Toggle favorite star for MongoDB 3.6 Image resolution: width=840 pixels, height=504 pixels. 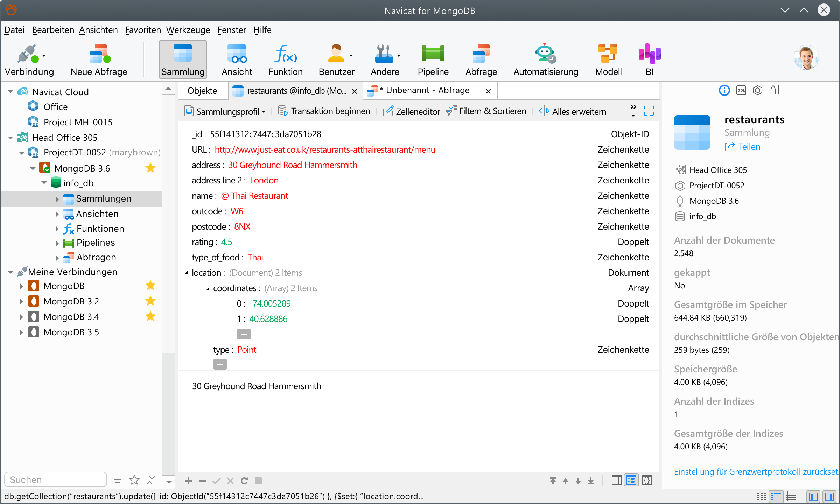click(x=150, y=168)
